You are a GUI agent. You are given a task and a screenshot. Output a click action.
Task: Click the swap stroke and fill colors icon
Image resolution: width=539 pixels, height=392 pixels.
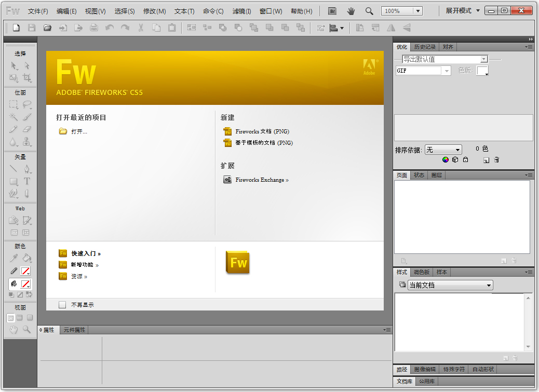(29, 294)
